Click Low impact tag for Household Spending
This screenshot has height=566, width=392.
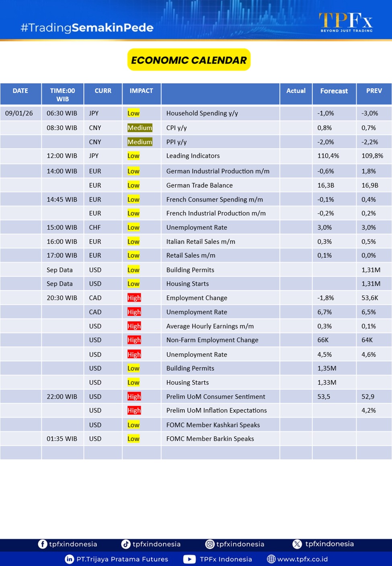[x=133, y=113]
